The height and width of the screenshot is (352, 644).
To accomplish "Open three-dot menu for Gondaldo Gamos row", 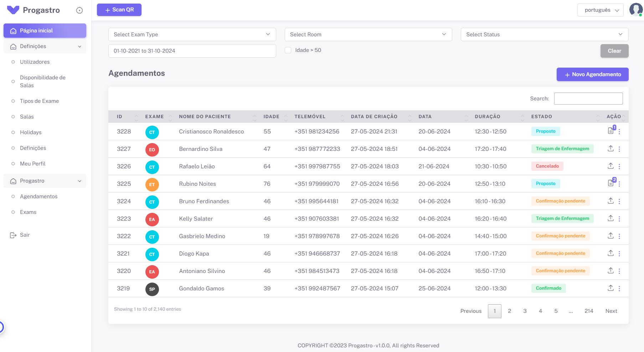I will tap(619, 289).
